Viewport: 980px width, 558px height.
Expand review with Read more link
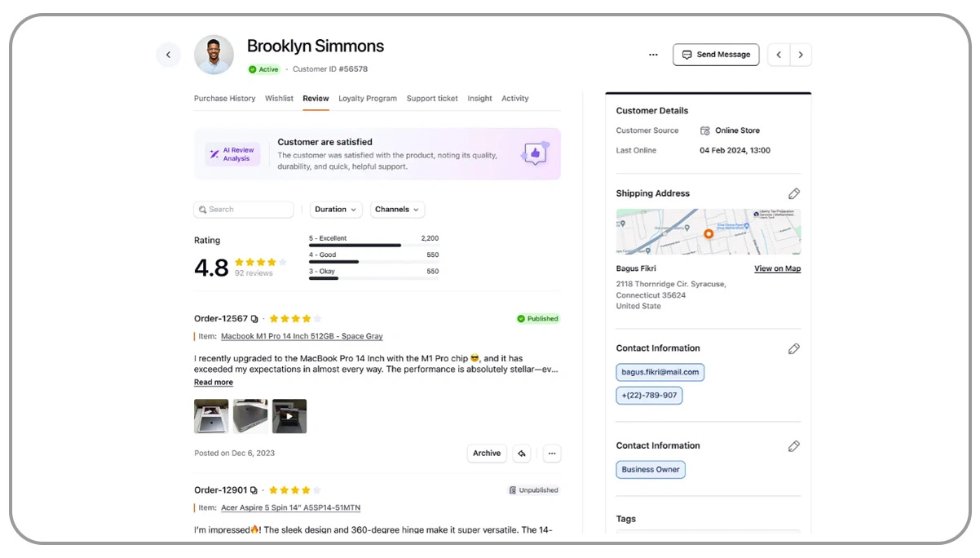(x=213, y=382)
